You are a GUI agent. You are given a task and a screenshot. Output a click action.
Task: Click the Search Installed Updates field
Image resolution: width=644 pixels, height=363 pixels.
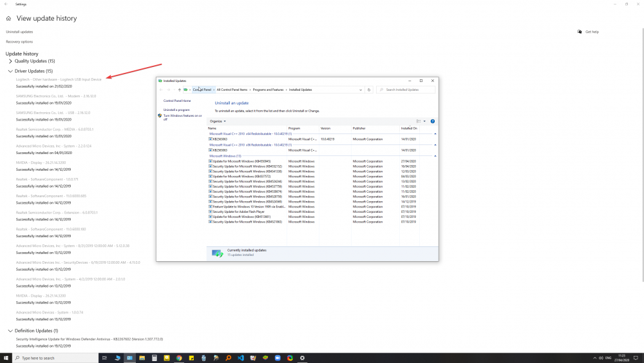point(406,90)
